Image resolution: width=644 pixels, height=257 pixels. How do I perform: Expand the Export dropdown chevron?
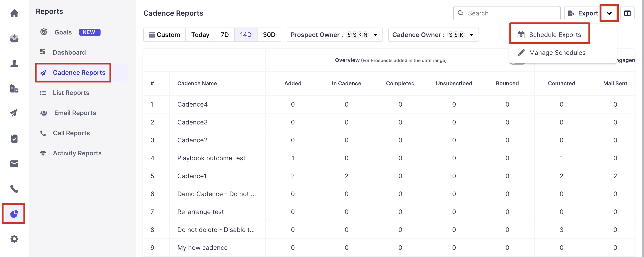(609, 13)
